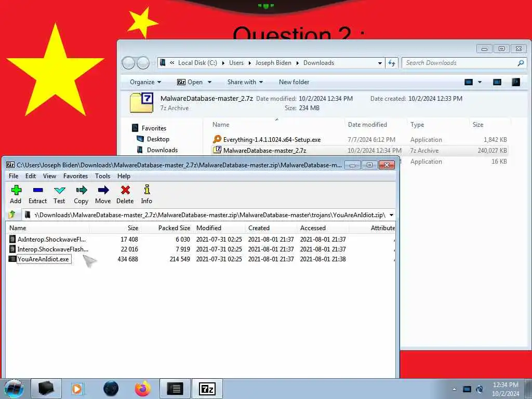Image resolution: width=532 pixels, height=399 pixels.
Task: Open the File menu in 7-Zip
Action: tap(14, 176)
